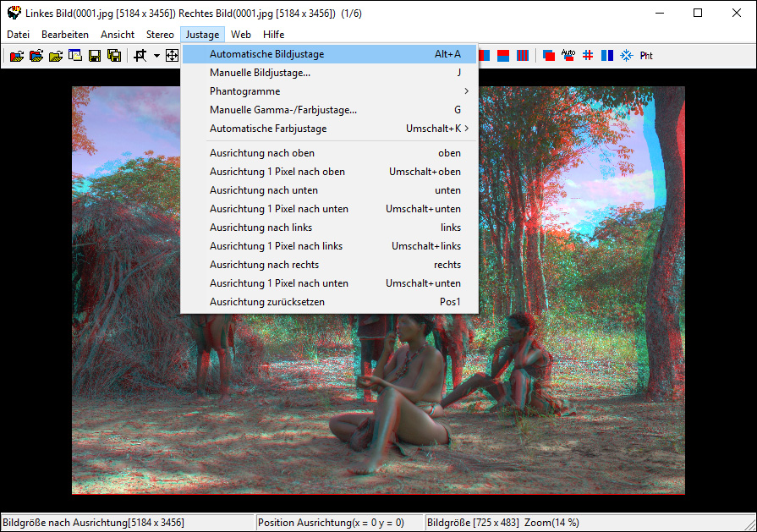757x532 pixels.
Task: Choose Ausrichtung zurücksetzen
Action: click(329, 302)
